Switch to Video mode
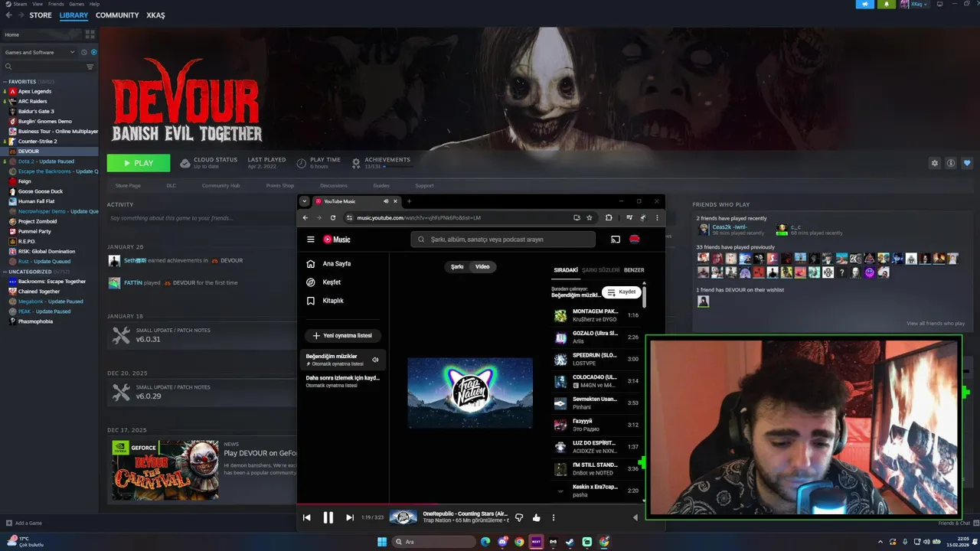The height and width of the screenshot is (551, 980). click(x=482, y=266)
